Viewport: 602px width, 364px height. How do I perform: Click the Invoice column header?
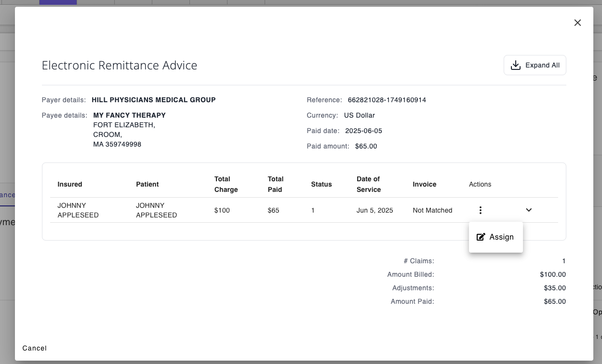(x=425, y=184)
